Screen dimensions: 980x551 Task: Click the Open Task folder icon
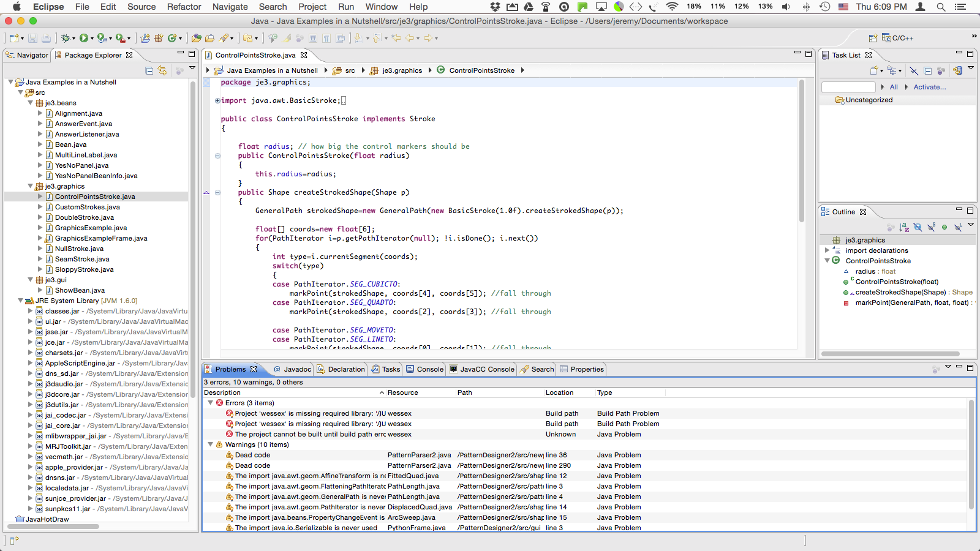point(209,38)
